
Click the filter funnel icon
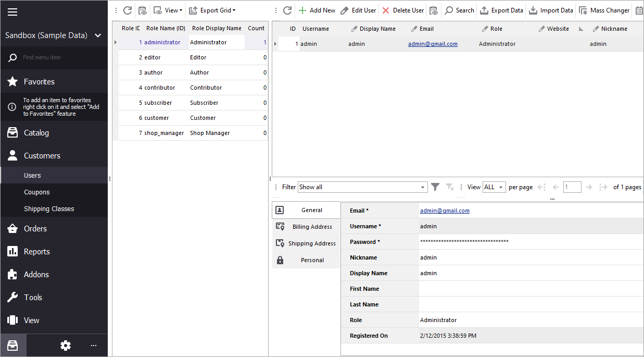[435, 187]
